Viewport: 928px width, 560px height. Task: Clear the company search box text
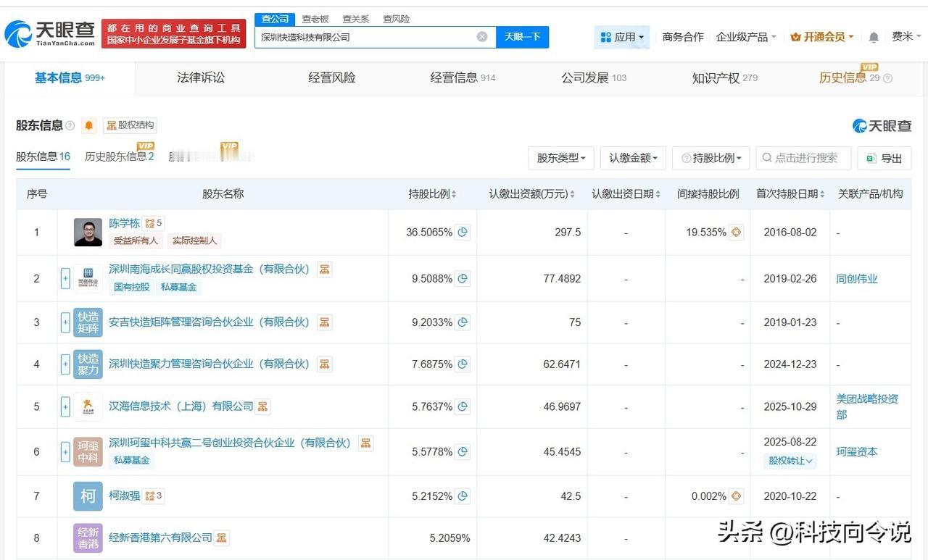(x=482, y=37)
